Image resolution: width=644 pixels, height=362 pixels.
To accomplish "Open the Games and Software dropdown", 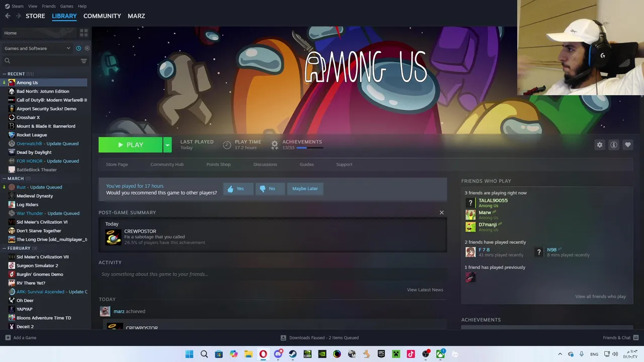I will click(37, 48).
